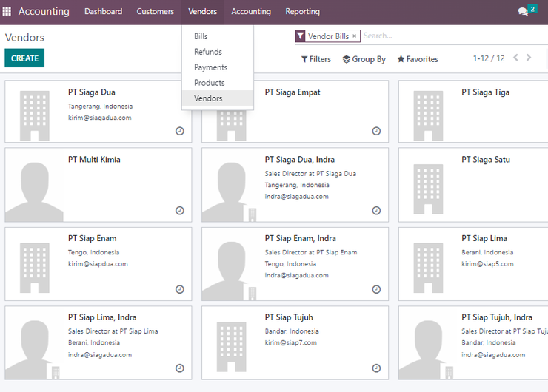548x392 pixels.
Task: Open the Reporting menu
Action: point(302,12)
